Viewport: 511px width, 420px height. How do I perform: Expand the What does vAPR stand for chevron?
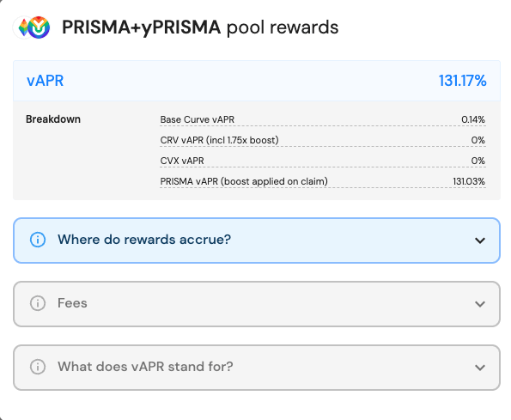[480, 368]
